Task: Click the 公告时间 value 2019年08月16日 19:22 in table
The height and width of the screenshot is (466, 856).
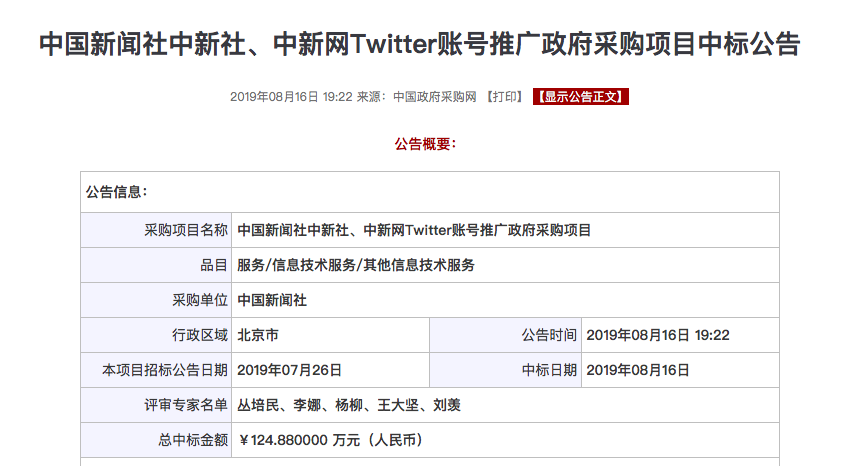Action: point(680,335)
